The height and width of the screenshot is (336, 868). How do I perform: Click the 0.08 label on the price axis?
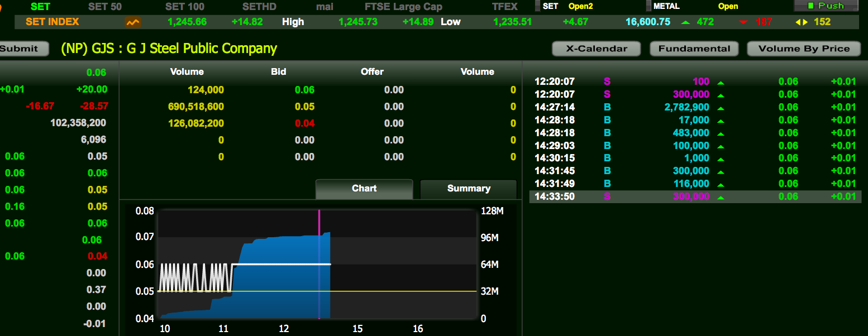coord(145,211)
